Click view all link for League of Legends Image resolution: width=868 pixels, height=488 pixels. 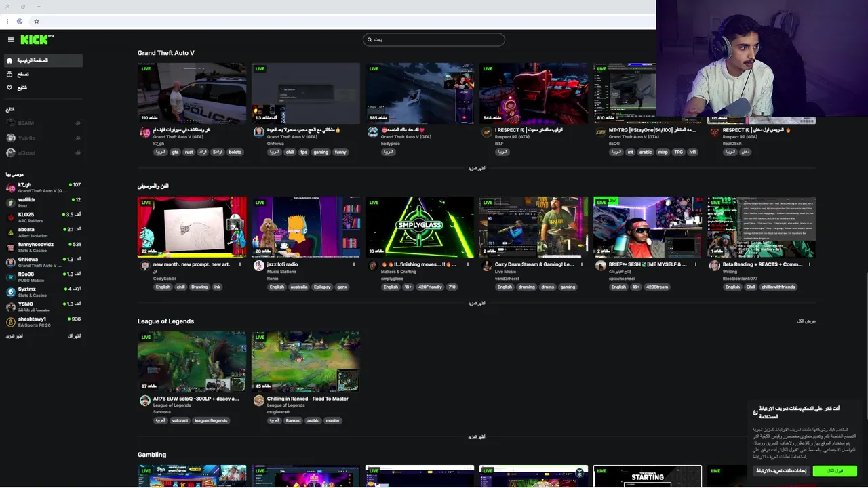806,321
